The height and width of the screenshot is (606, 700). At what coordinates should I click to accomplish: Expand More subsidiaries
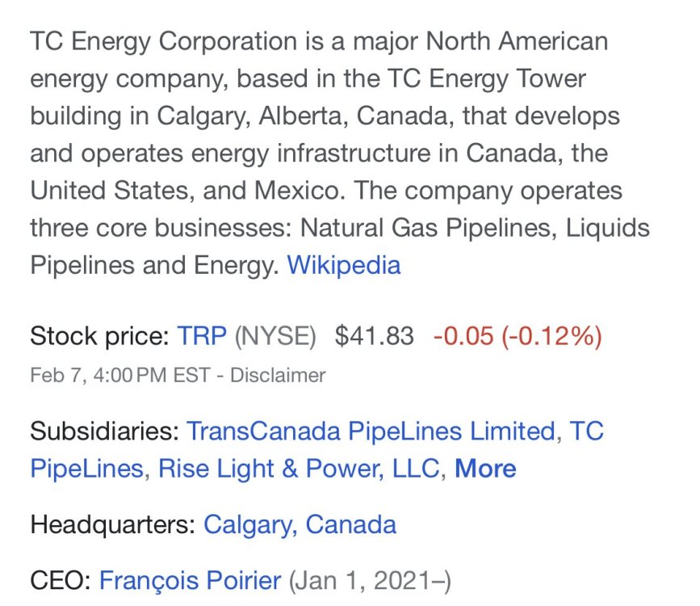coord(485,469)
